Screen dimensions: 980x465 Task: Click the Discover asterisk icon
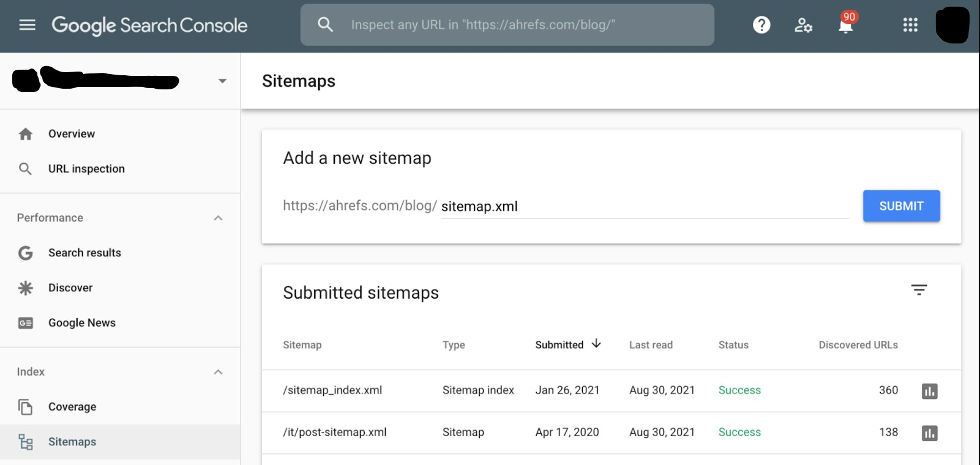[x=25, y=288]
